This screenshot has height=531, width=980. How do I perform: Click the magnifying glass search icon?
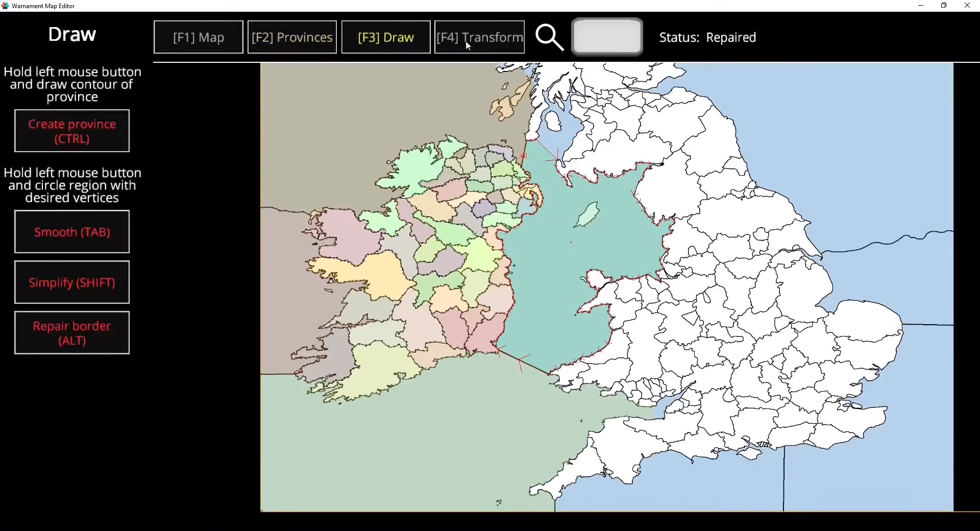click(x=550, y=38)
